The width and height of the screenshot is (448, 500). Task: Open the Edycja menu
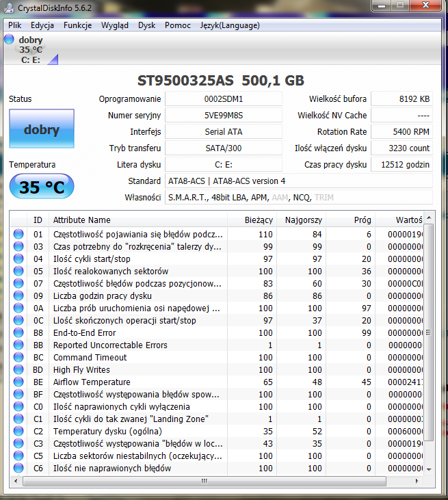coord(42,25)
